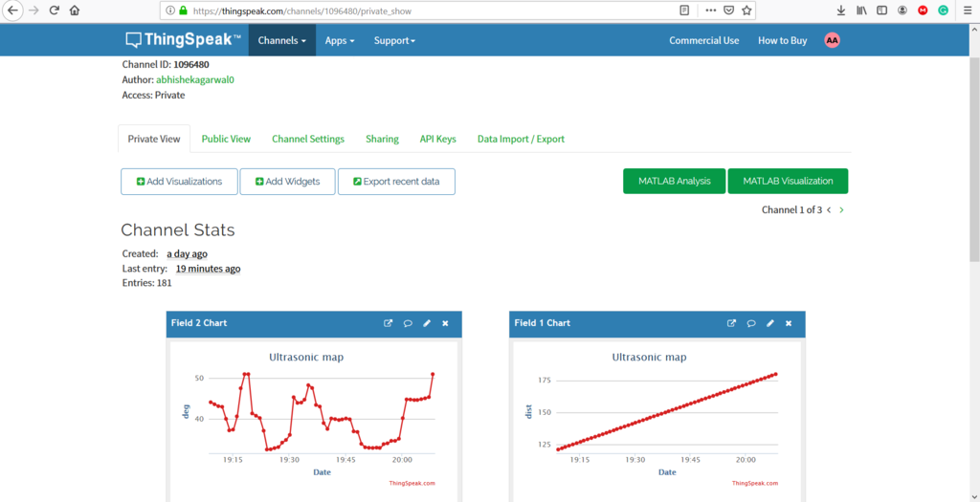Close the Field 2 Chart widget

445,323
